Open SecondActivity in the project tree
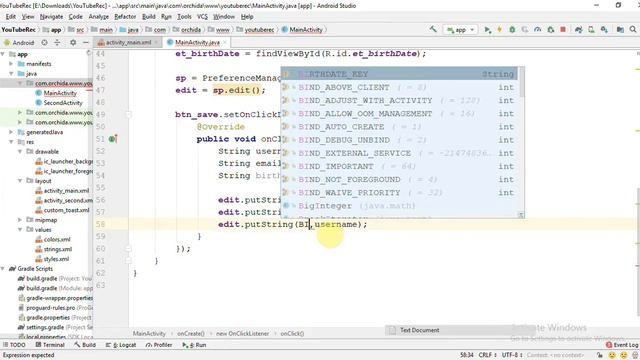 point(63,103)
